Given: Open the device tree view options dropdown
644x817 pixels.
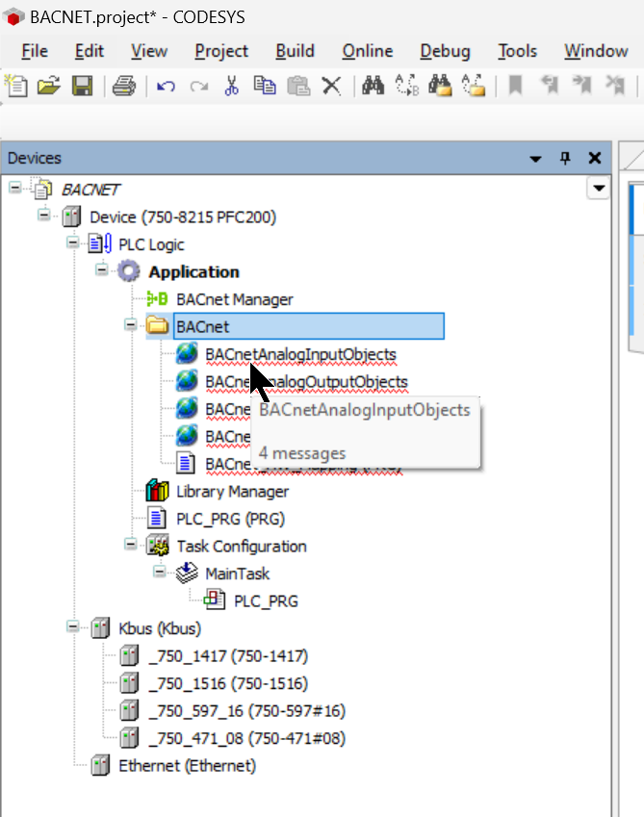Looking at the screenshot, I should click(x=599, y=188).
